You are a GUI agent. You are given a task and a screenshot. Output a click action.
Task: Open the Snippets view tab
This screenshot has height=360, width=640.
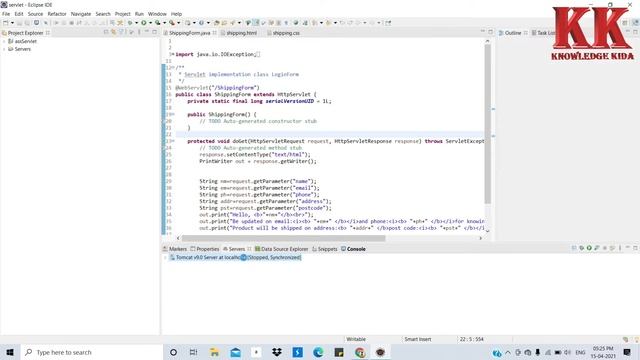point(325,249)
